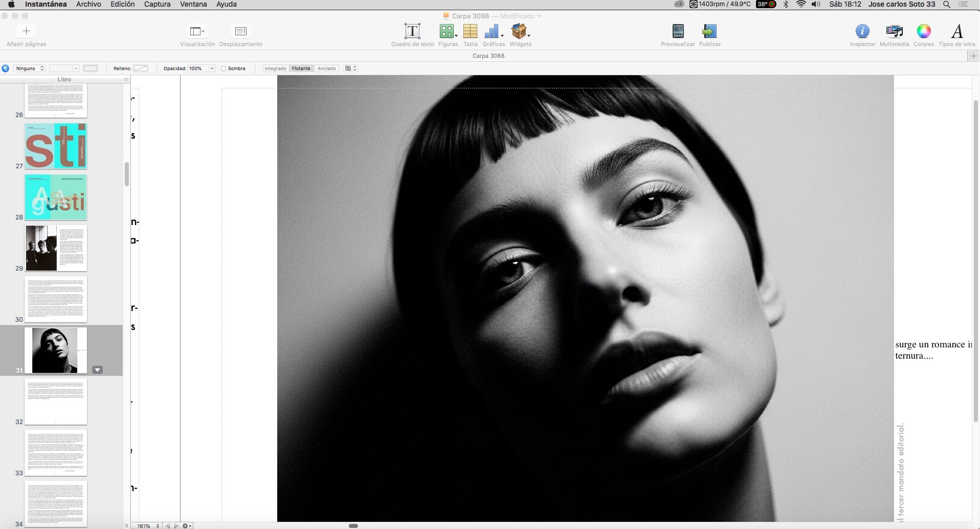The height and width of the screenshot is (529, 980).
Task: Click the stroke color well next to line style
Action: click(91, 69)
